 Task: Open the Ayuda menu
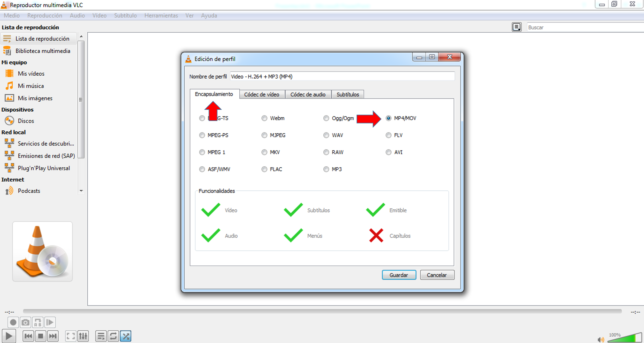pyautogui.click(x=209, y=15)
